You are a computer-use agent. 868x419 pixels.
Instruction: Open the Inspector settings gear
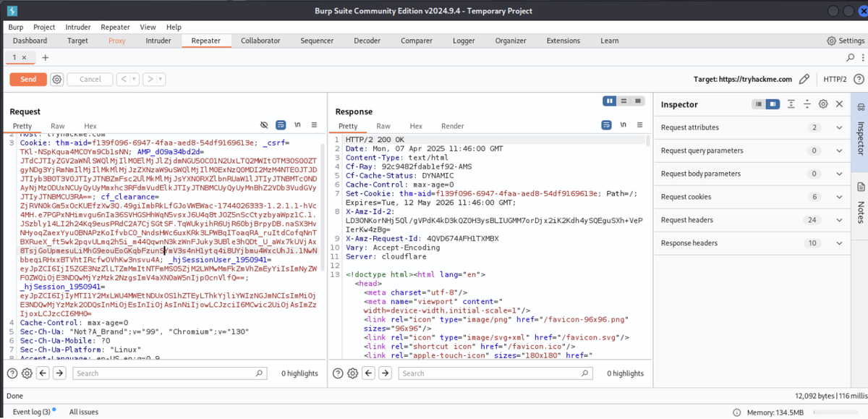coord(822,103)
